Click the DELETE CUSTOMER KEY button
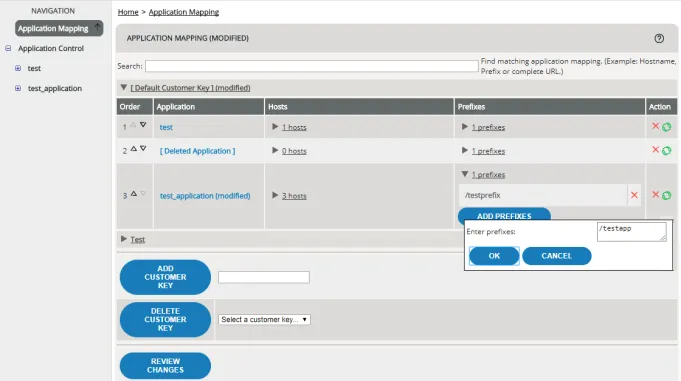The height and width of the screenshot is (381, 681). [165, 320]
